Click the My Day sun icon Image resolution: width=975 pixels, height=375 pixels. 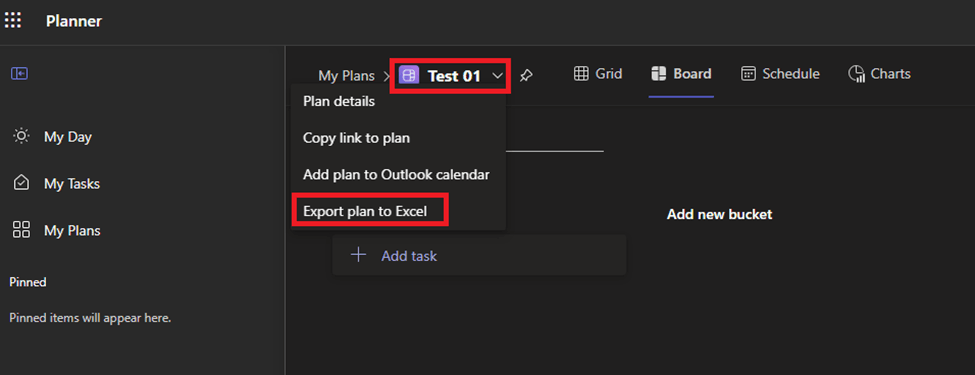(21, 137)
